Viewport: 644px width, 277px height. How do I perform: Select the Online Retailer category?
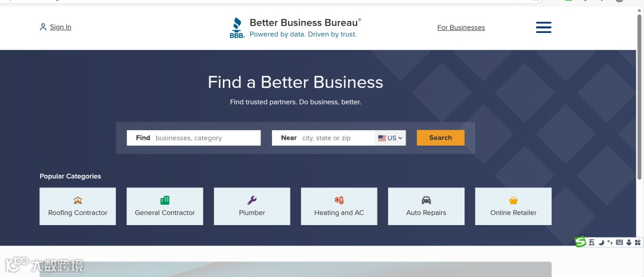[513, 207]
